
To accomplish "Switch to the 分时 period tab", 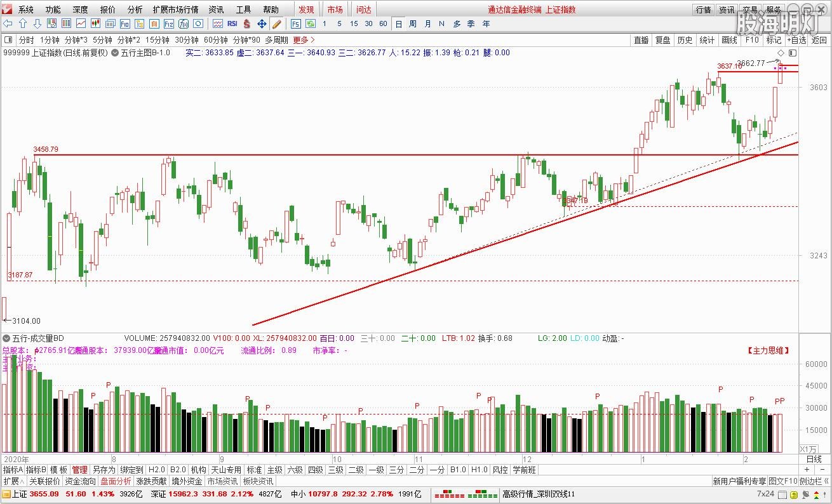I will (26, 40).
